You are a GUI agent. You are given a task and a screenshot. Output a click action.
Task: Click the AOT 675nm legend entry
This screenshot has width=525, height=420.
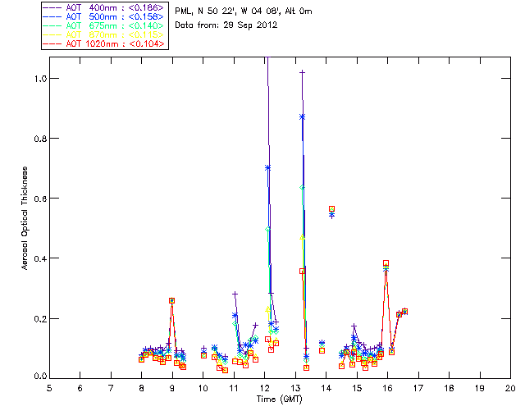[104, 25]
